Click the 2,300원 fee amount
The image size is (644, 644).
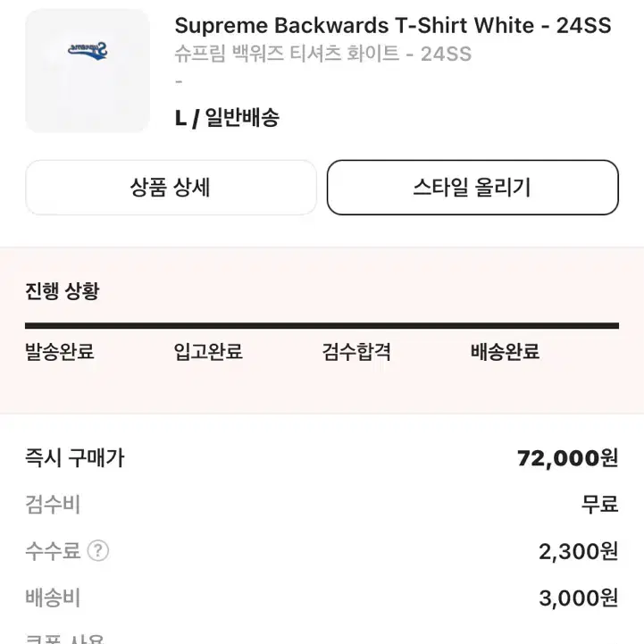tap(578, 551)
